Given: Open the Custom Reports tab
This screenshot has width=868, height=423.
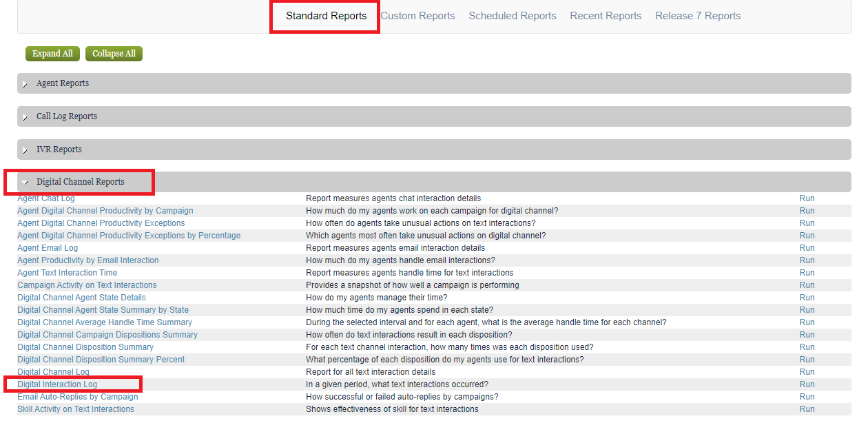Looking at the screenshot, I should tap(417, 16).
